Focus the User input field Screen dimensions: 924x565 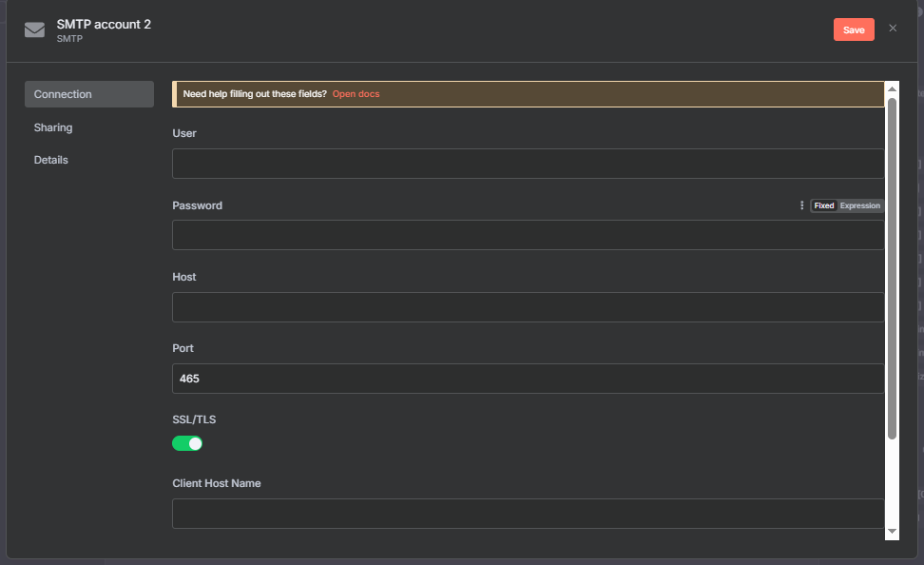528,164
